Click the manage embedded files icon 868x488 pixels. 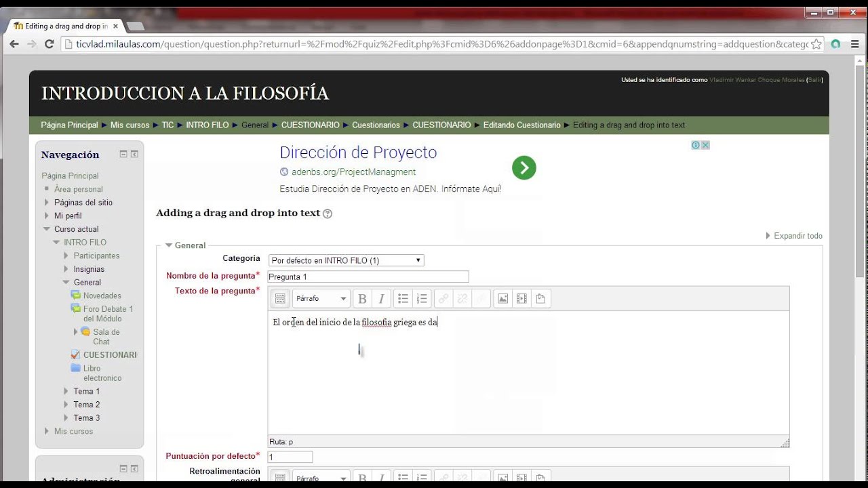click(540, 298)
